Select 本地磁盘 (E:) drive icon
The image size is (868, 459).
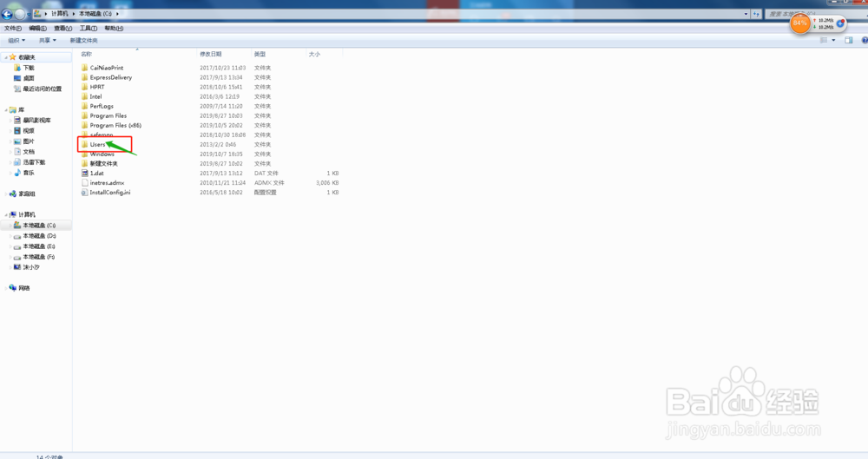click(x=17, y=246)
